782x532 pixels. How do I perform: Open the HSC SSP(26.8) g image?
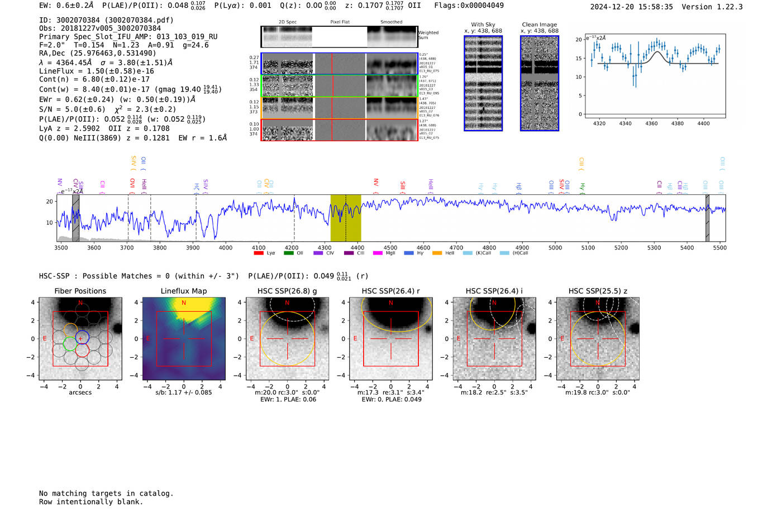coord(288,339)
